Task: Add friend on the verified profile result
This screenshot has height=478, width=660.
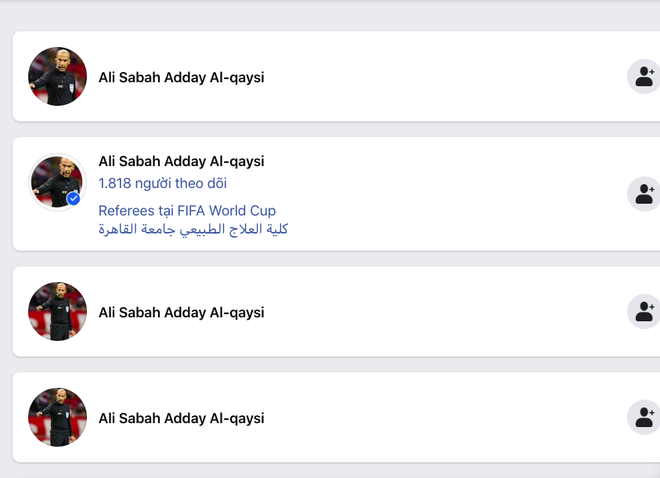Action: (644, 193)
